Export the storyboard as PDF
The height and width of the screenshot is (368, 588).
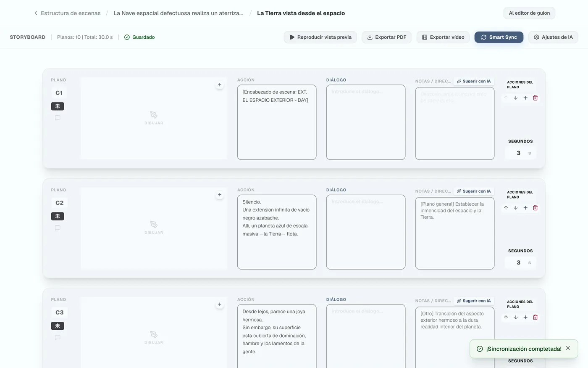(x=387, y=37)
